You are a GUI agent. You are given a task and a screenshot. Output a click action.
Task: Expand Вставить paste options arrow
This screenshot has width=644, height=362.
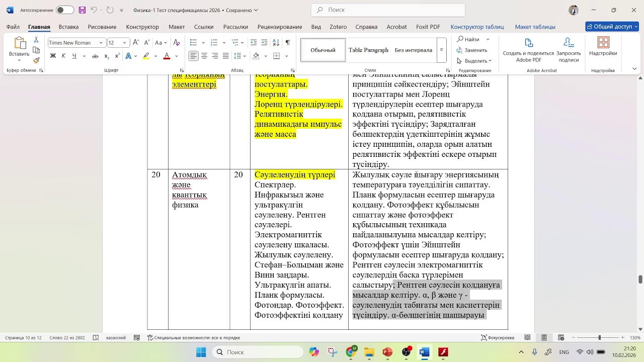(x=19, y=61)
